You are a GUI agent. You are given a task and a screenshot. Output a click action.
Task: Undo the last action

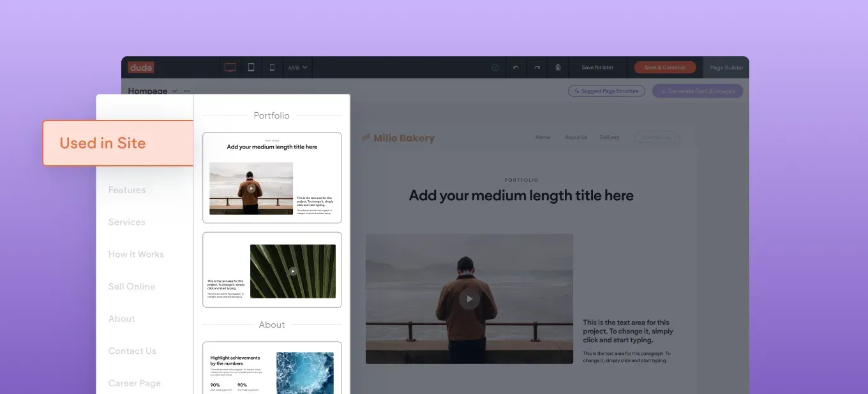(516, 68)
